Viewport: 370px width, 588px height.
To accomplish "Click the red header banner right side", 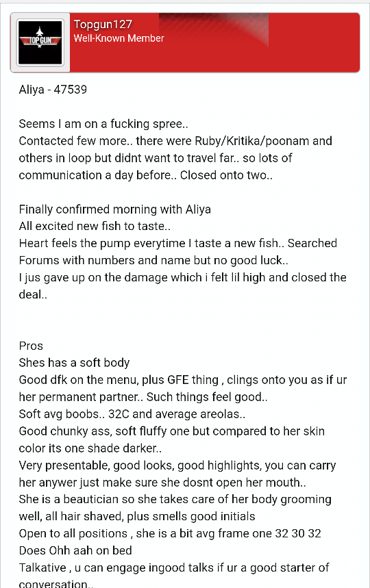I will (x=314, y=42).
